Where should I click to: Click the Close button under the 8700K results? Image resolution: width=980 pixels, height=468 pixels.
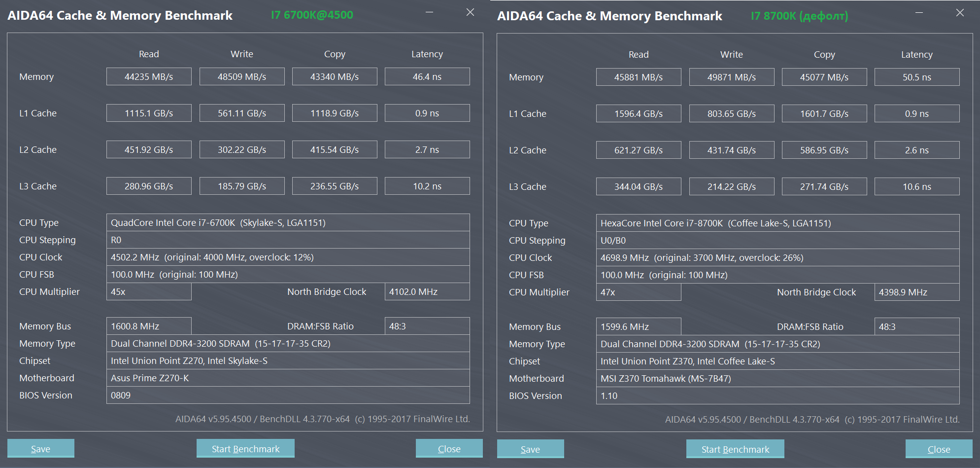939,449
